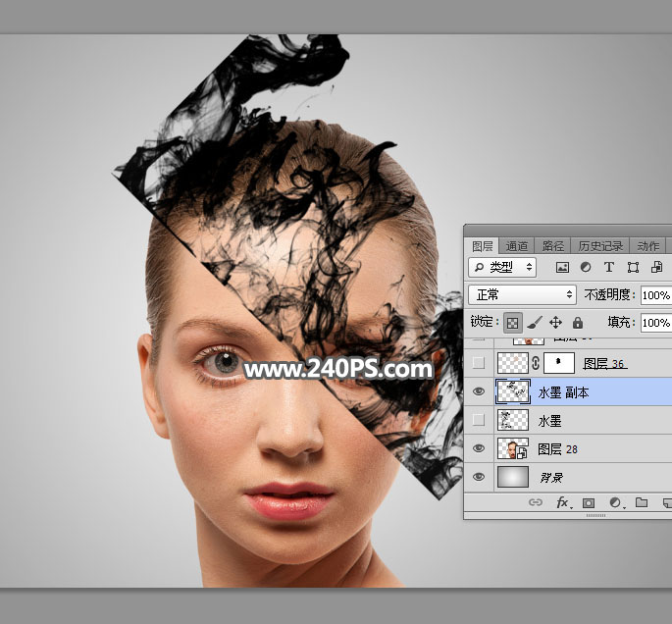Select 水墨 layer thumbnail
The width and height of the screenshot is (672, 624).
click(513, 420)
